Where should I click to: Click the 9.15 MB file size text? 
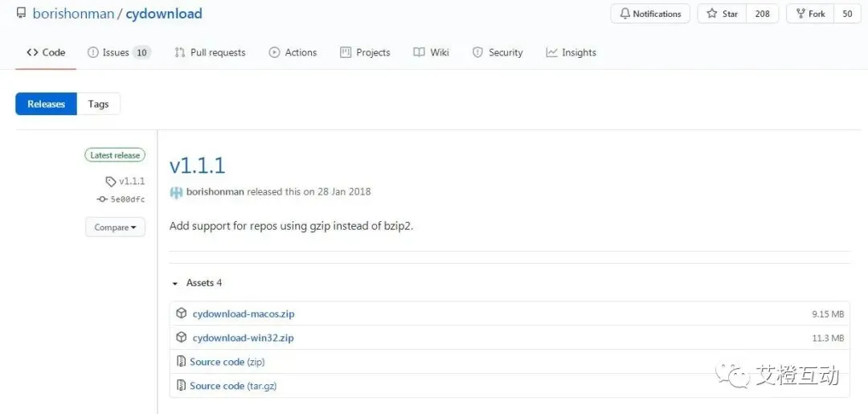point(828,314)
